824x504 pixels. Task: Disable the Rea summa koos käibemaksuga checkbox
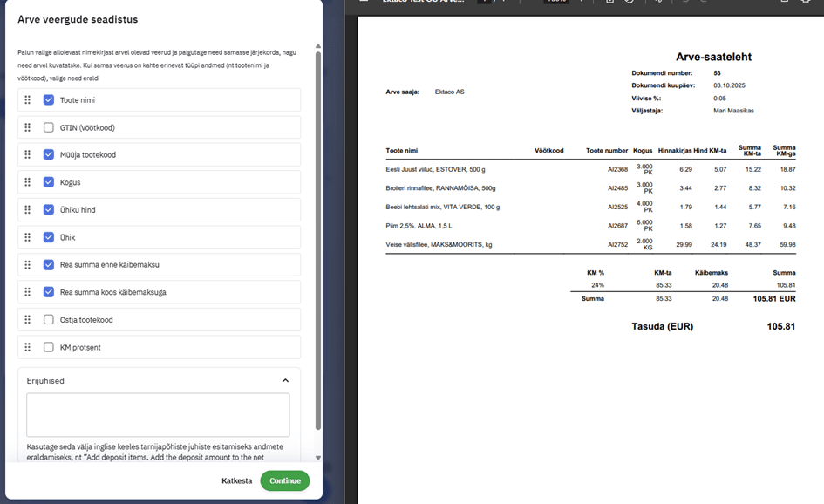[x=49, y=292]
